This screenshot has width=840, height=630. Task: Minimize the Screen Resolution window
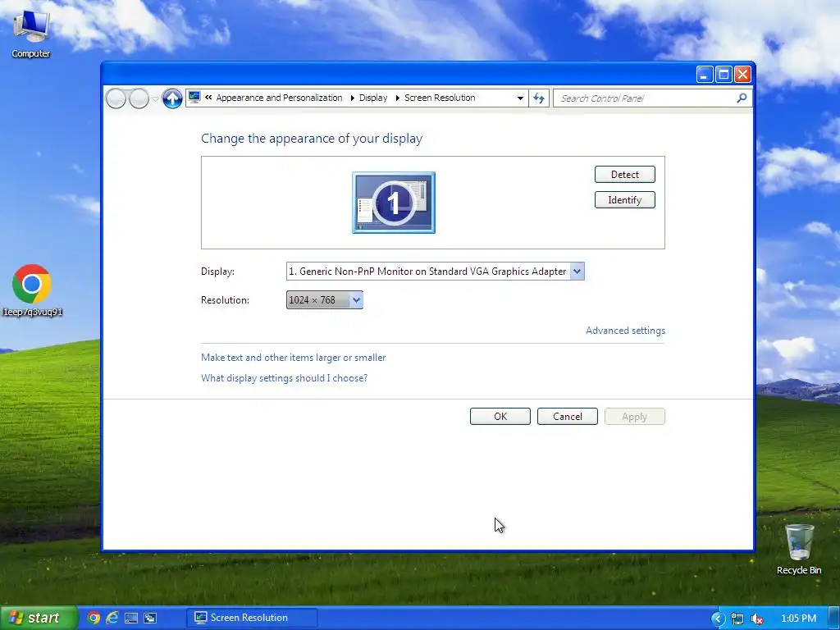(705, 75)
